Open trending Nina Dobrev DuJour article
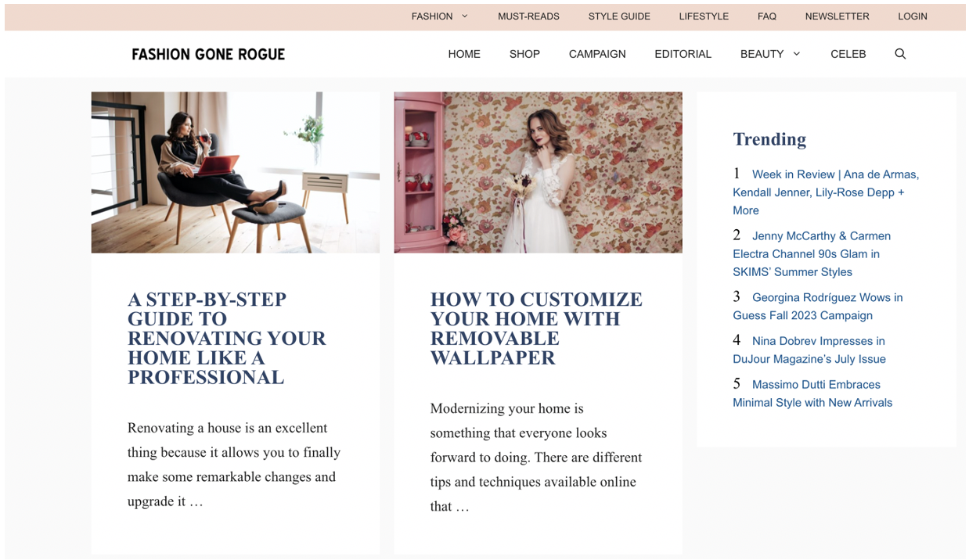Image resolution: width=969 pixels, height=560 pixels. coord(809,350)
